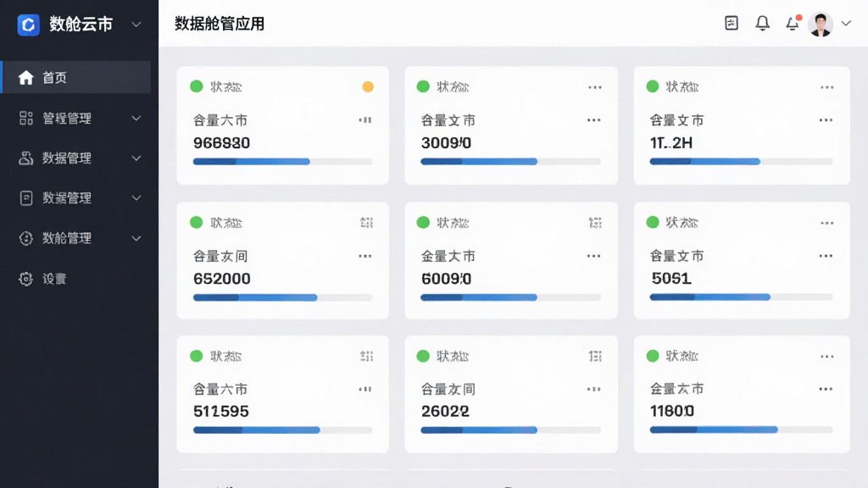Click orange dot on 966830 card
This screenshot has height=488, width=868.
(368, 87)
